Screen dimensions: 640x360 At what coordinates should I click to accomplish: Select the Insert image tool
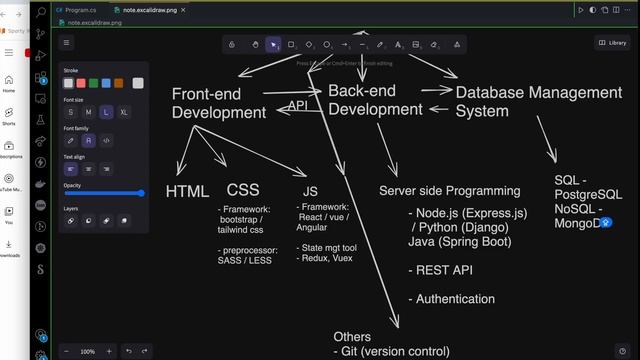(416, 44)
